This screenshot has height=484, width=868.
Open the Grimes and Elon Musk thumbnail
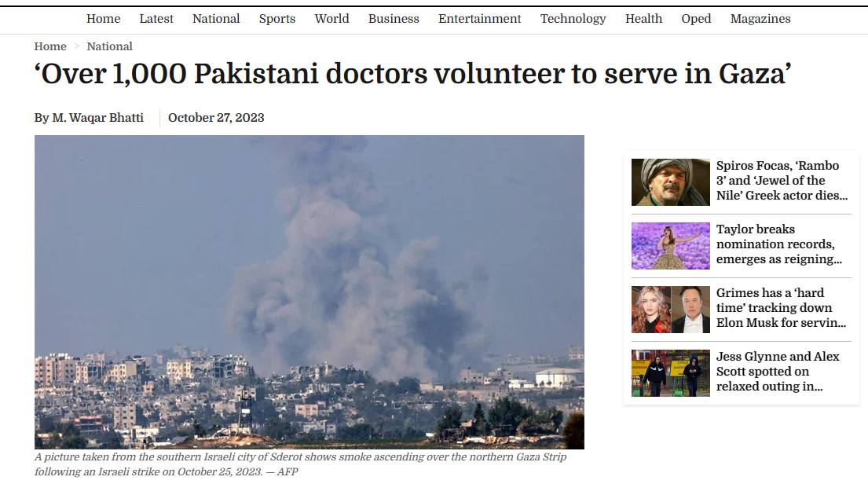point(670,310)
